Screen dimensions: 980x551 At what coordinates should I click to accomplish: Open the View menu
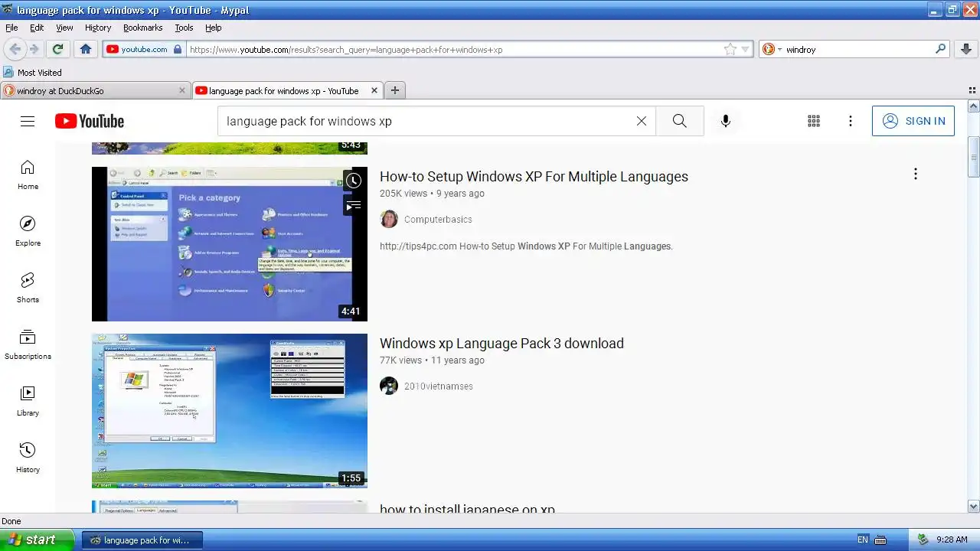click(64, 28)
